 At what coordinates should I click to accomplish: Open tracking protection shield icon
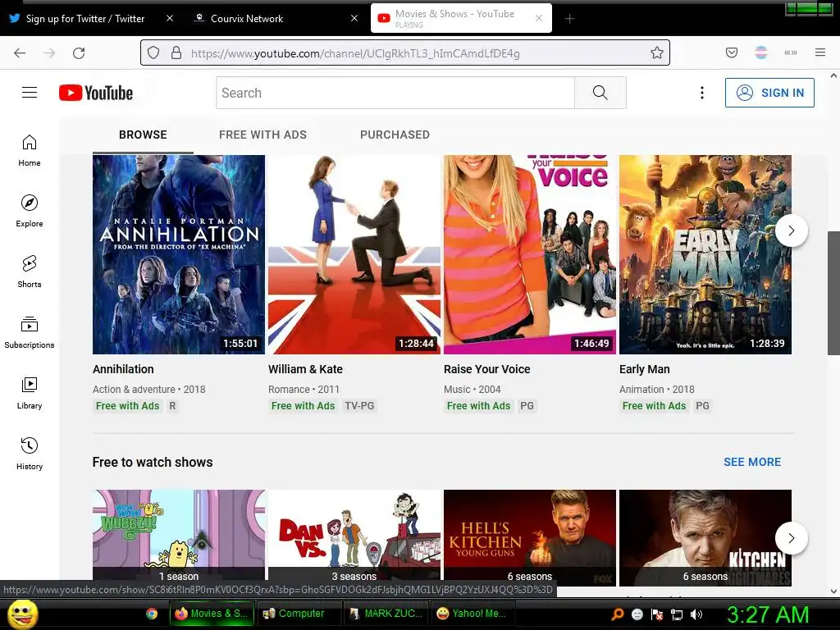tap(153, 52)
